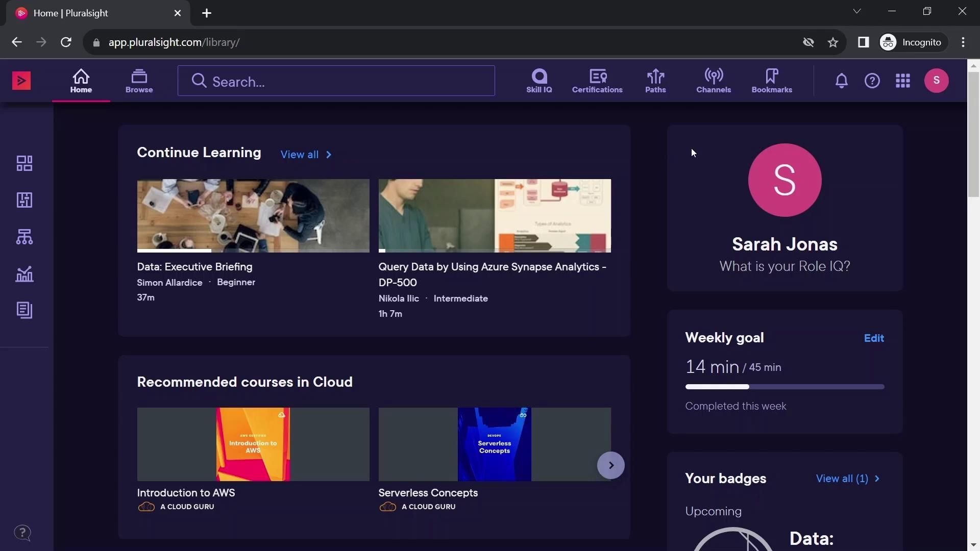Click the help question mark icon in header

[x=872, y=81]
